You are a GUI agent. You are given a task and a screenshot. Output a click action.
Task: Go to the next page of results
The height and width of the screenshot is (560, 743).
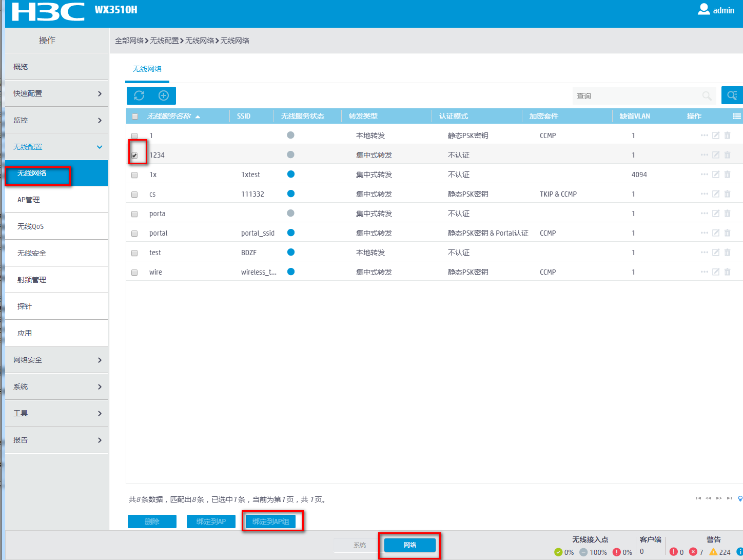pos(719,498)
